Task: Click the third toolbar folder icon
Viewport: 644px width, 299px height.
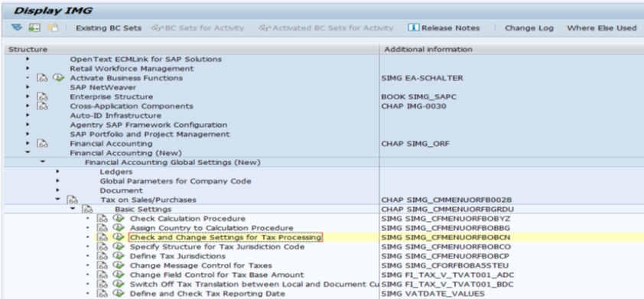Action: [53, 28]
